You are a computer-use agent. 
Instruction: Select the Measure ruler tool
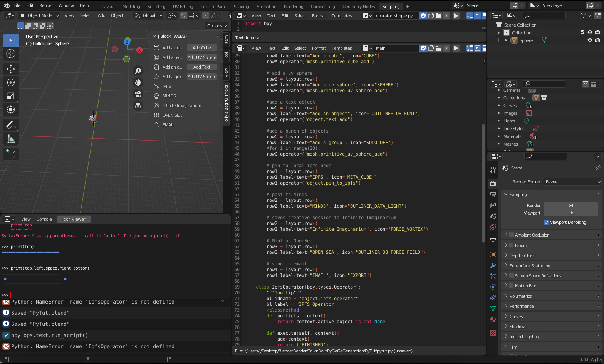pos(11,138)
